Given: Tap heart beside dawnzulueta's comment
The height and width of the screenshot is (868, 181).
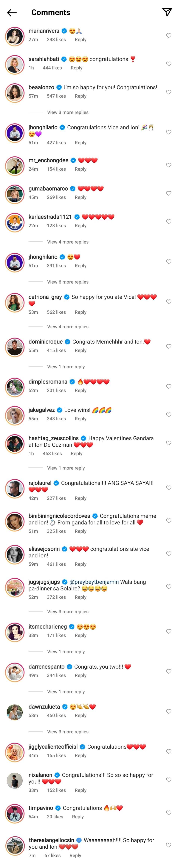Looking at the screenshot, I should pyautogui.click(x=168, y=712).
